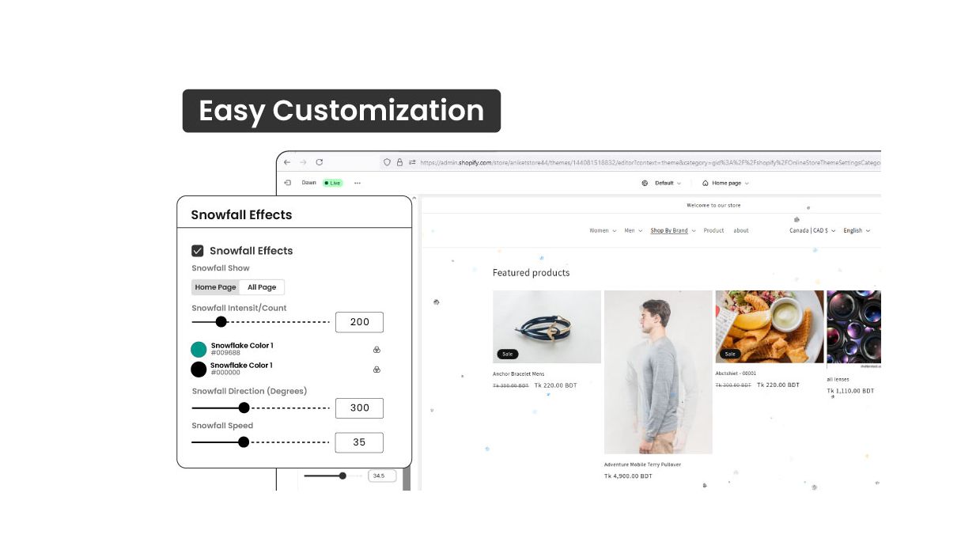Click the Tk 4,900.00 BDT price
Viewport: 980px width, 546px height.
[628, 476]
